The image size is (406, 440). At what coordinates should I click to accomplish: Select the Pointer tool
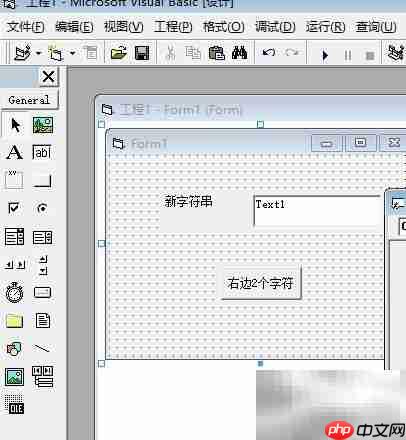coord(15,125)
